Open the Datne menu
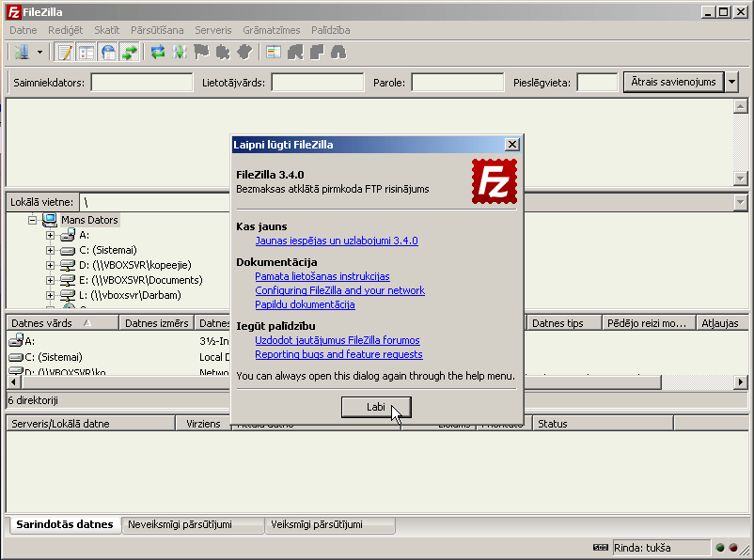This screenshot has height=560, width=754. tap(24, 30)
